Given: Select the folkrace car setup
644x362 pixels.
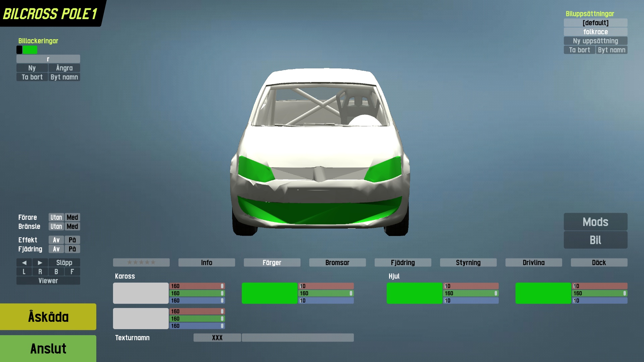Looking at the screenshot, I should pyautogui.click(x=595, y=32).
